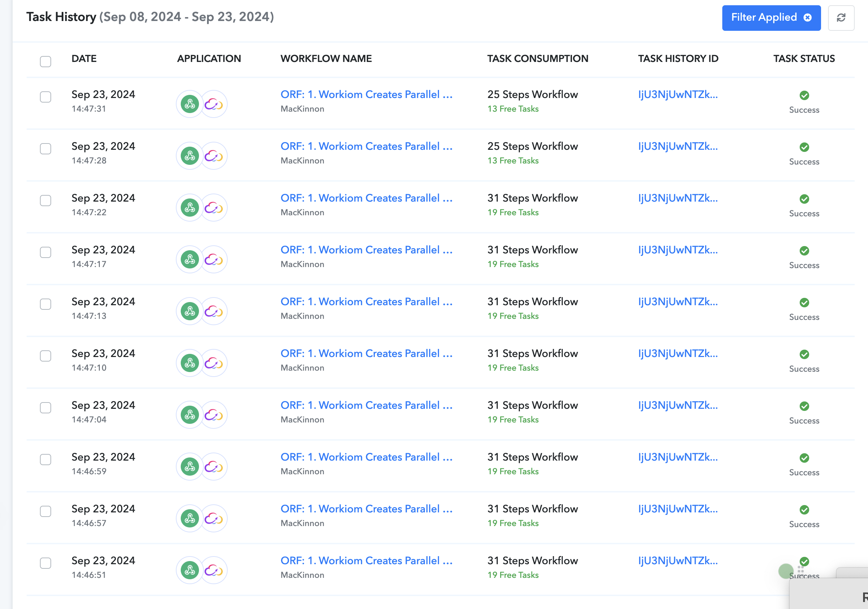Viewport: 868px width, 609px height.
Task: Check the row for 14:46:51
Action: click(x=46, y=562)
